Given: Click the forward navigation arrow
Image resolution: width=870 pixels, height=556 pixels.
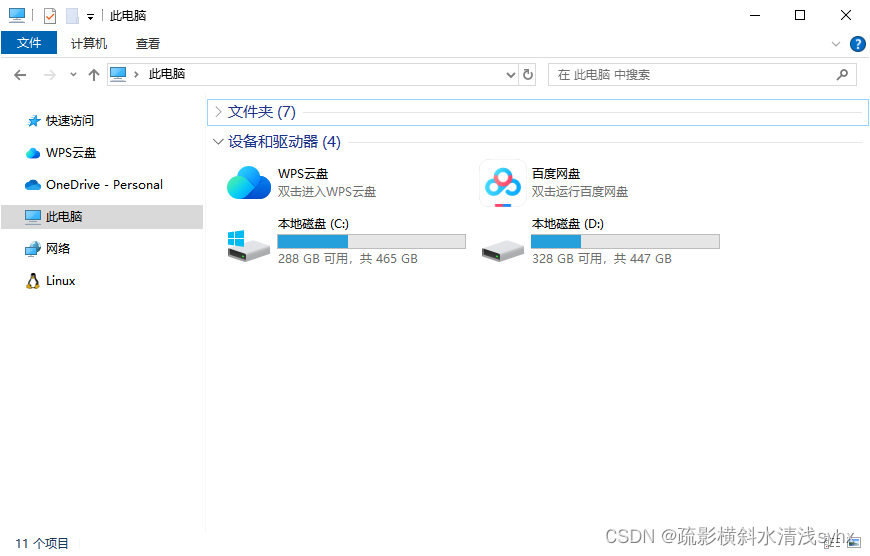Looking at the screenshot, I should [x=49, y=75].
